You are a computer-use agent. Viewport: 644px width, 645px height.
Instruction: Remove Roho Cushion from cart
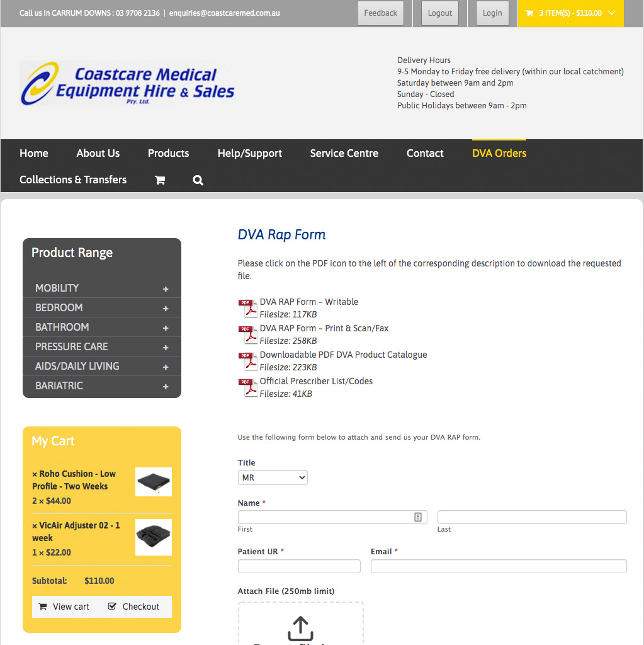point(35,474)
